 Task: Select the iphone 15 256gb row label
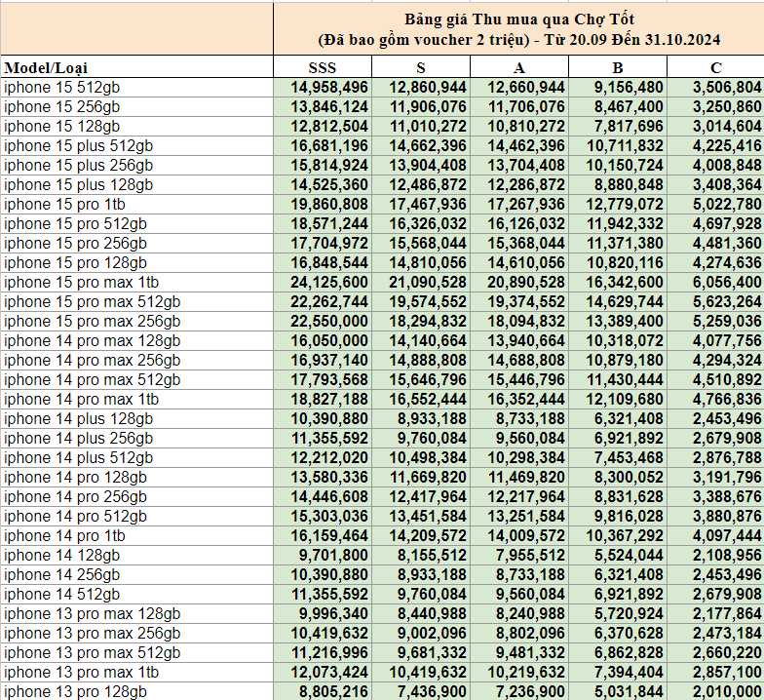pyautogui.click(x=136, y=107)
